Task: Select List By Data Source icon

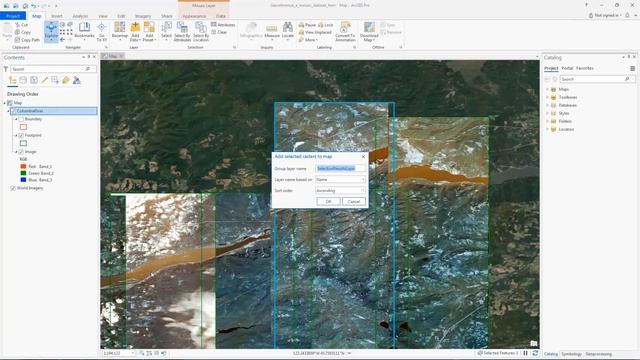Action: (23, 80)
